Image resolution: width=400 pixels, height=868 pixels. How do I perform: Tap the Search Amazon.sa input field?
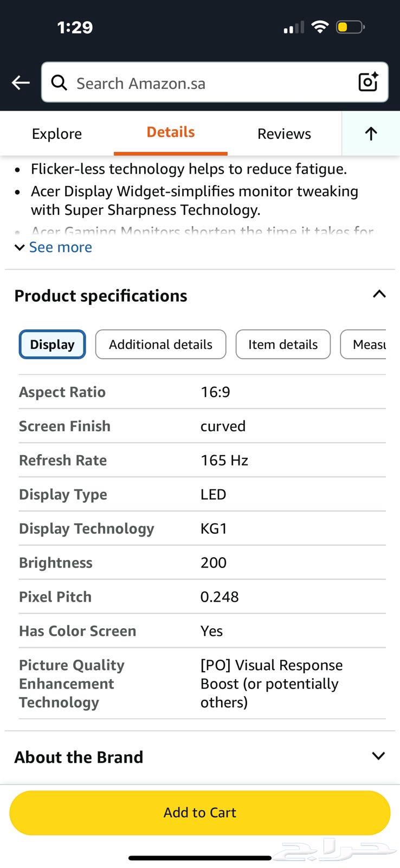pos(190,82)
